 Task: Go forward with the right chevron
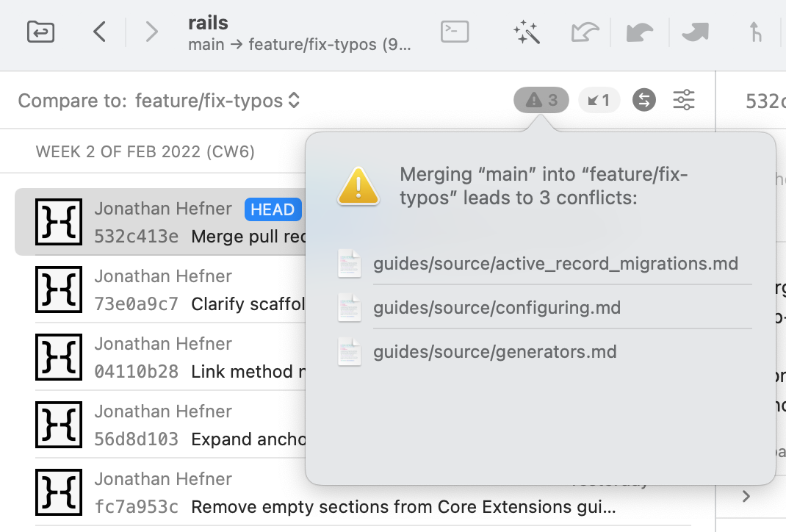(x=151, y=32)
